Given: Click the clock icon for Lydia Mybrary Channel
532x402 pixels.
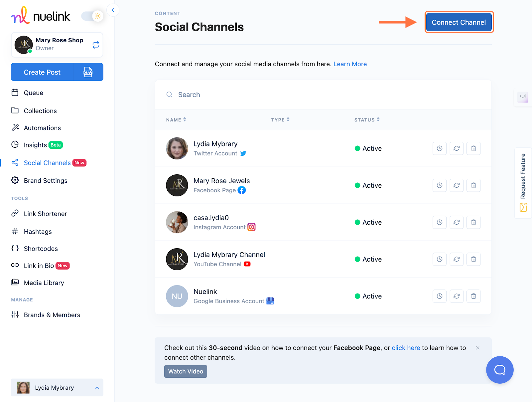Looking at the screenshot, I should point(440,259).
